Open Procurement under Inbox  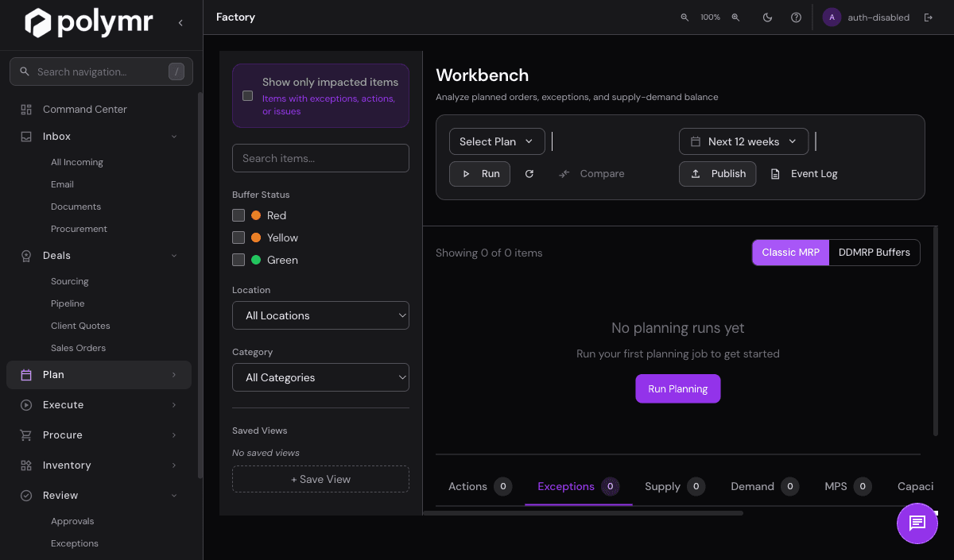[79, 229]
